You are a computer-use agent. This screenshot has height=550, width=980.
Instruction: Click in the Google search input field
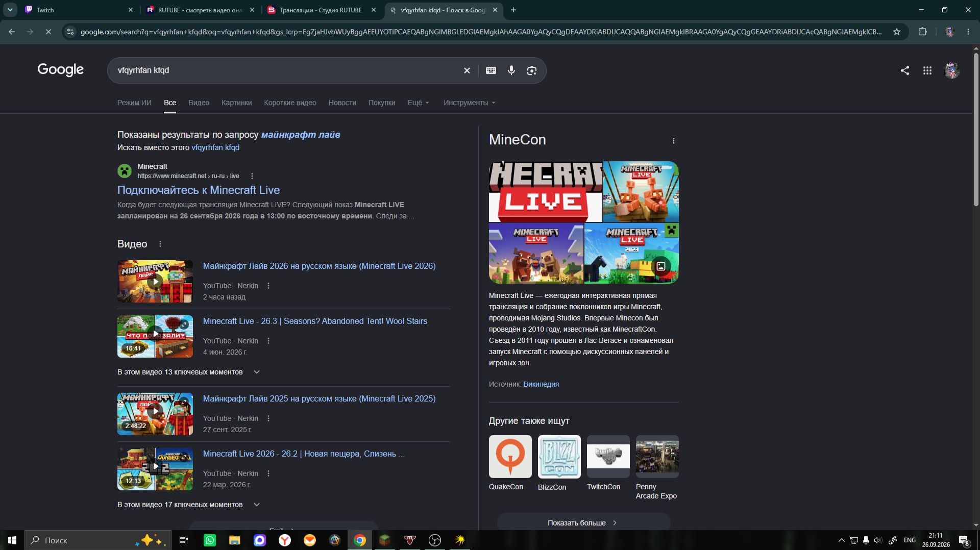pos(286,70)
